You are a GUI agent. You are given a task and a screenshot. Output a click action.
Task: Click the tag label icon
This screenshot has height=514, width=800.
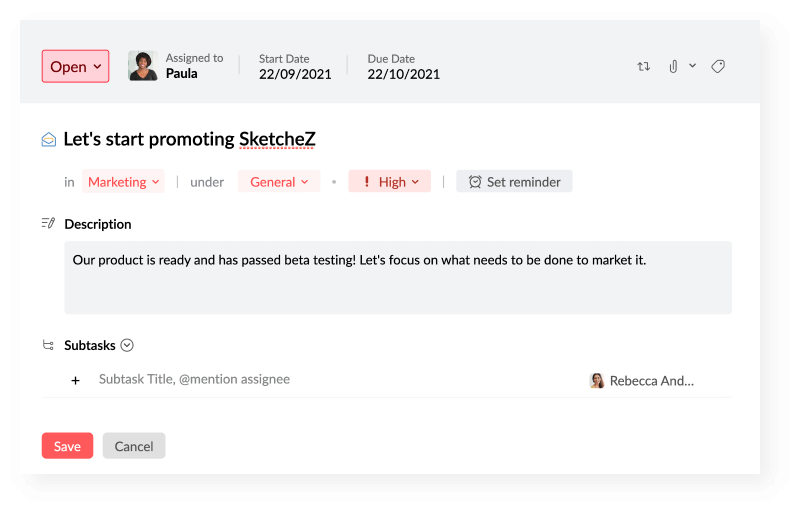coord(718,67)
